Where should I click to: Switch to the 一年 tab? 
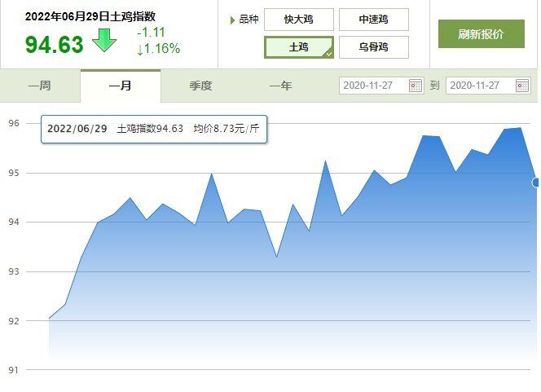[x=280, y=86]
